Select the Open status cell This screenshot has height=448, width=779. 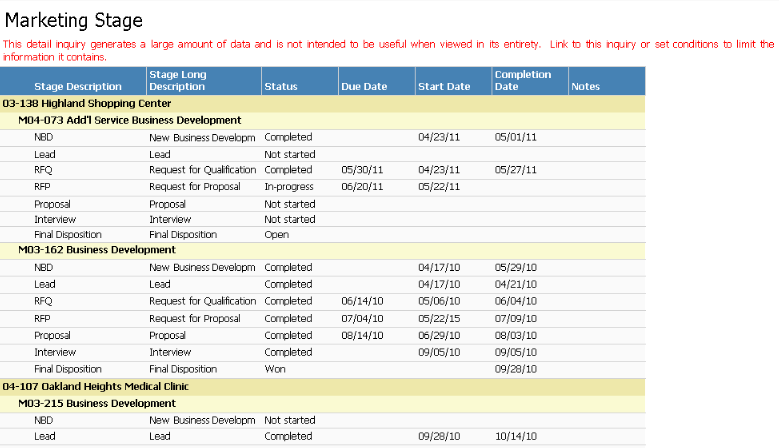tap(276, 235)
